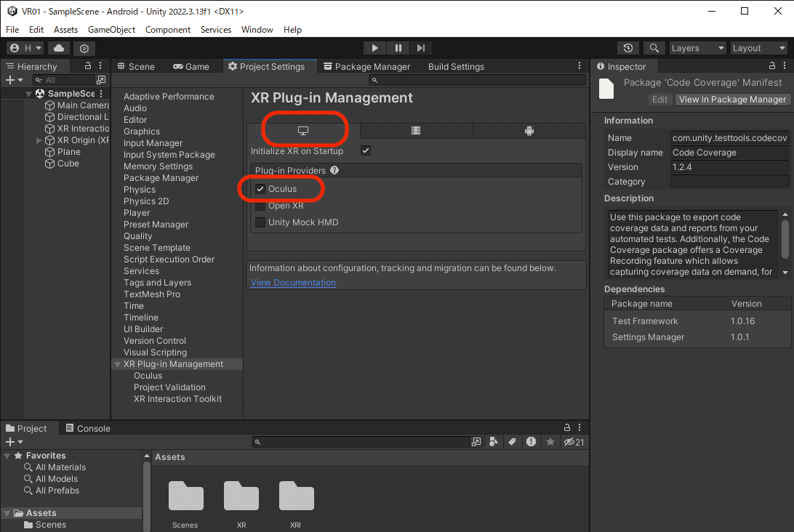
Task: Click the Project Settings search field
Action: point(478,80)
